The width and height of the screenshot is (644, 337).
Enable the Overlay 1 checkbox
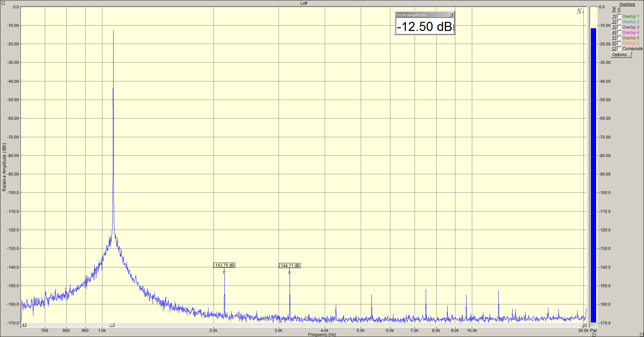[x=619, y=16]
